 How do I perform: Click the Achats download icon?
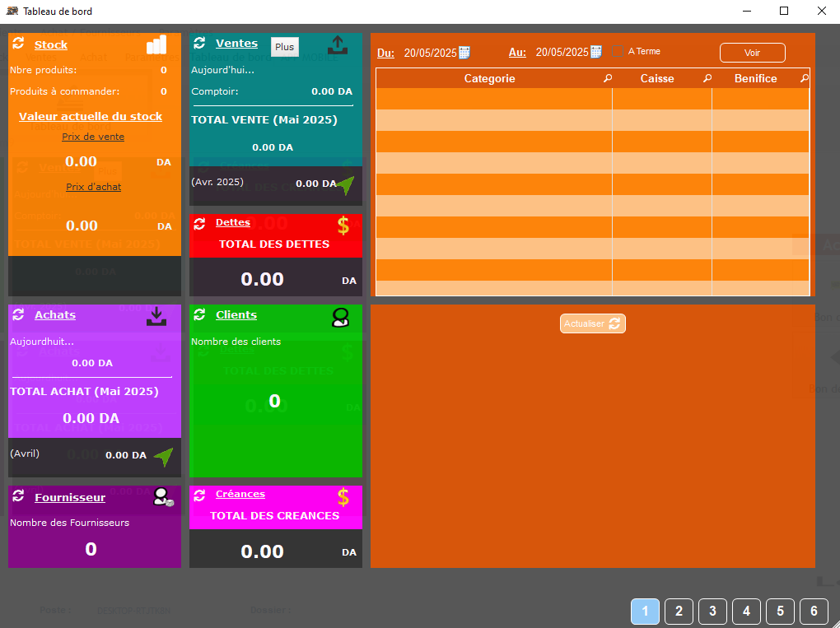[x=156, y=315]
